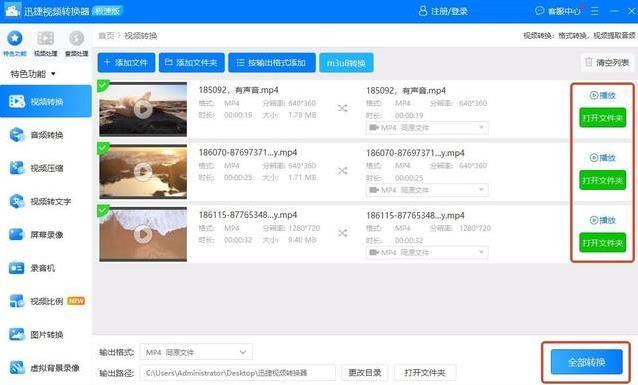This screenshot has height=385, width=638.
Task: Open the bottom 输出格式 dropdown
Action: pos(196,352)
